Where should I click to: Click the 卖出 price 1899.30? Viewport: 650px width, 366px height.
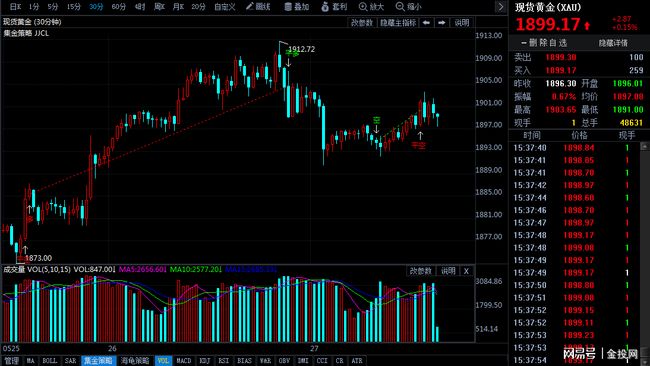coord(561,57)
